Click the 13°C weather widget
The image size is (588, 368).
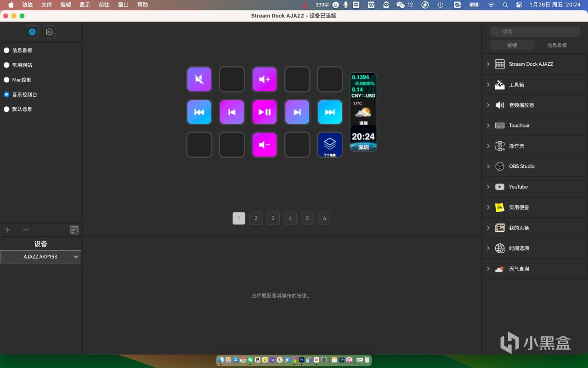363,113
